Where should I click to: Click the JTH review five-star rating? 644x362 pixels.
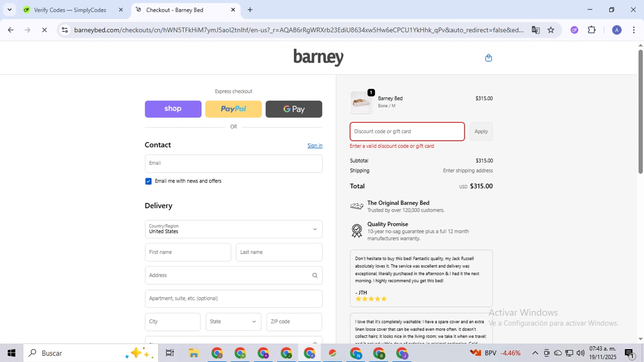(x=371, y=299)
